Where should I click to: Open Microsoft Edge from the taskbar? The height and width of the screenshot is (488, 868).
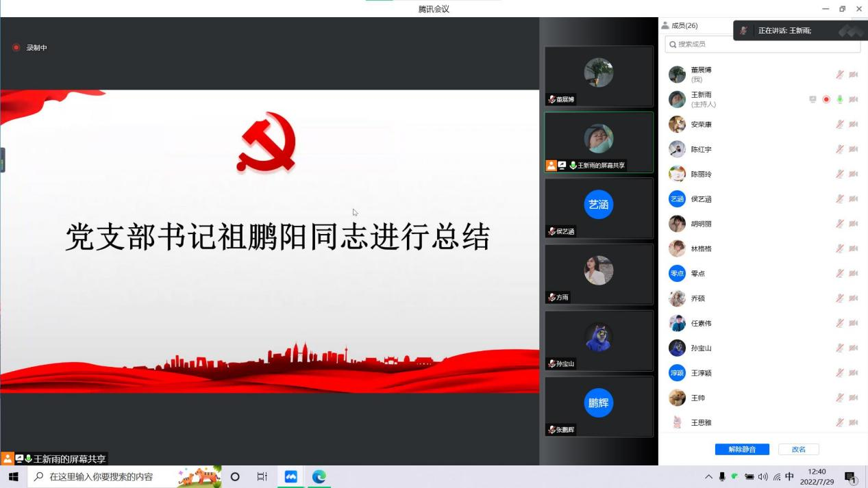tap(319, 476)
